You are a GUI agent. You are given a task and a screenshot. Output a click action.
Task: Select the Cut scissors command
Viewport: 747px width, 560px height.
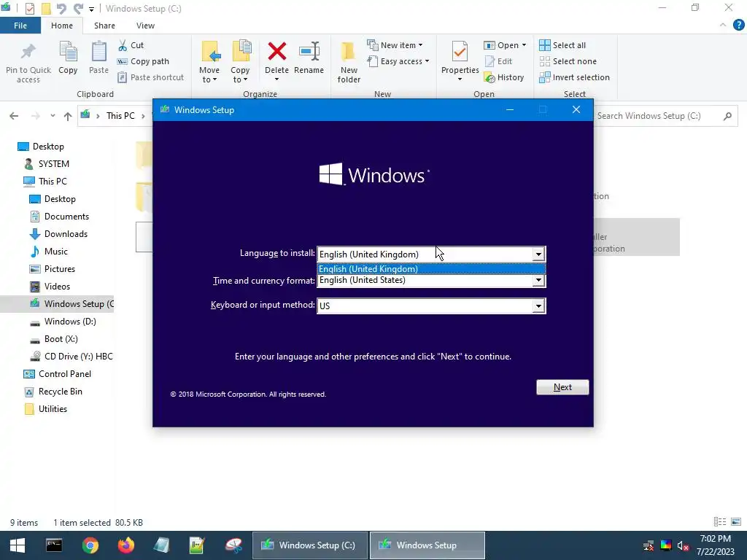131,45
